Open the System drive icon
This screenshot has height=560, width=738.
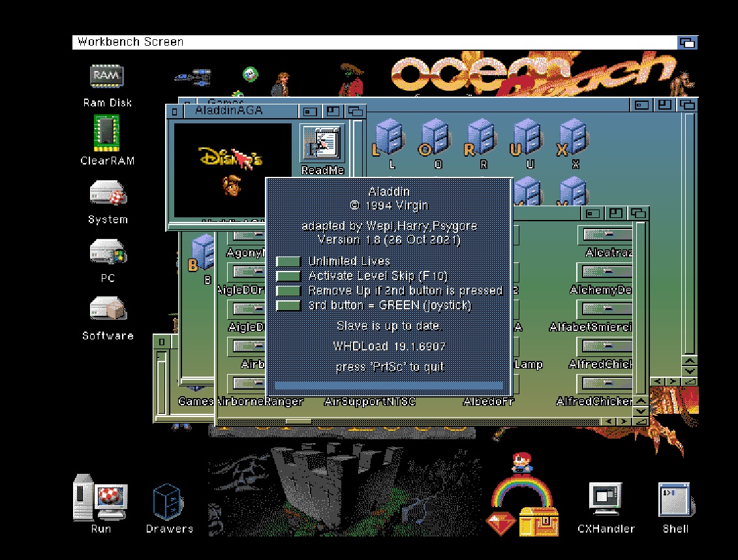point(108,193)
